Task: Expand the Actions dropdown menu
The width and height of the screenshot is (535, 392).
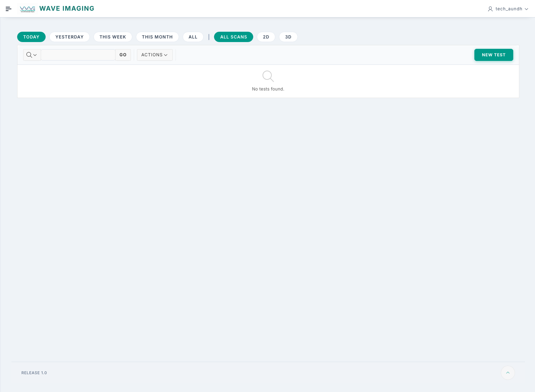Action: click(154, 55)
